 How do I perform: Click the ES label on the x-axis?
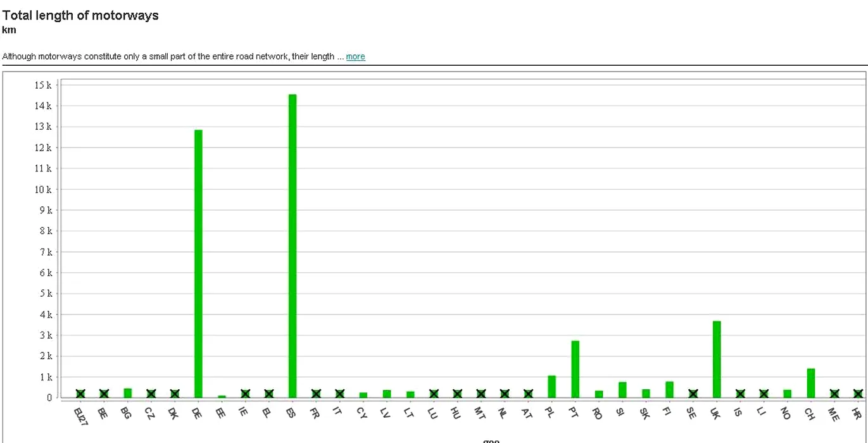click(291, 414)
